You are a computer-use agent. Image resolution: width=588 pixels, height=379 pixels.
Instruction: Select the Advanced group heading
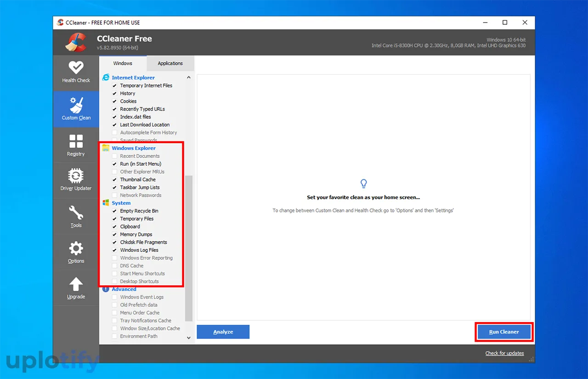[x=124, y=289]
